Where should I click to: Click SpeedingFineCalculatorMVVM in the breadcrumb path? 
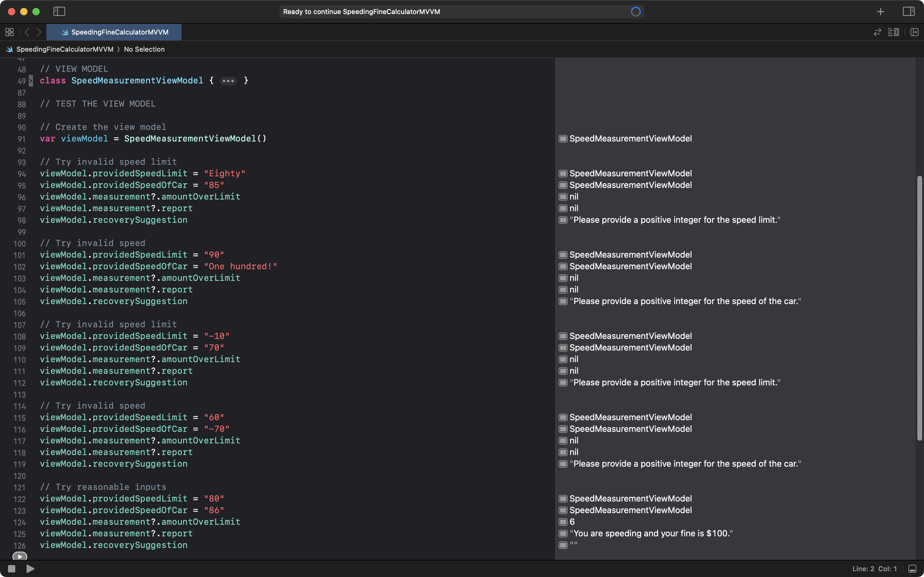pos(64,49)
